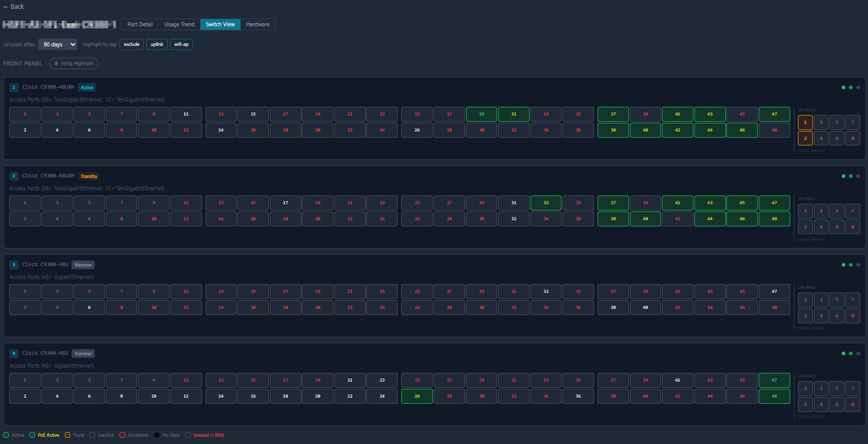868x444 pixels.
Task: Select orange trunk uplink port 2 on switch 1
Action: tap(805, 138)
